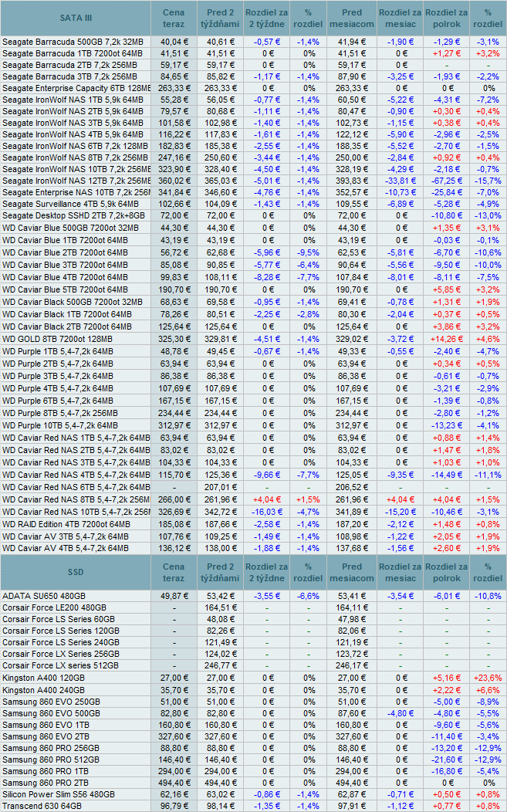Click Transcend 630 64GB current price 96,79 €

coord(175,807)
